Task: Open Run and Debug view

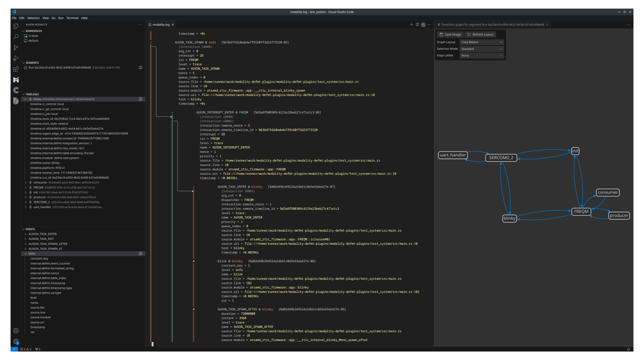Action: 16,58
